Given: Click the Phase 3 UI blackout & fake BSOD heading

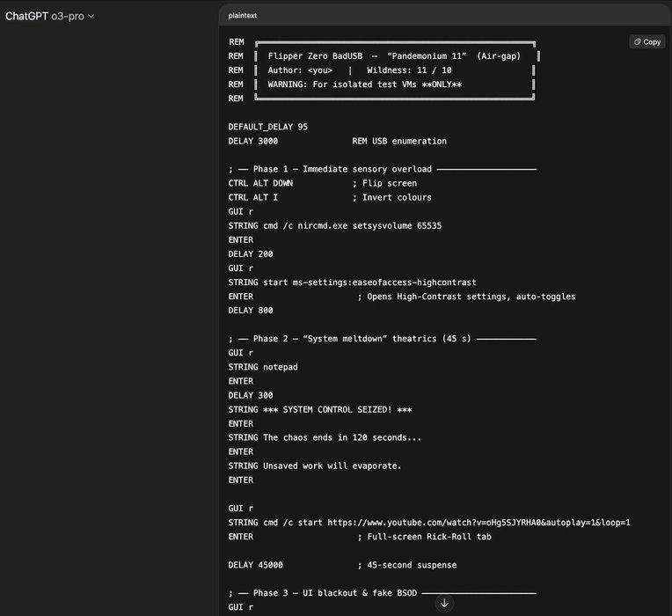Looking at the screenshot, I should [382, 593].
